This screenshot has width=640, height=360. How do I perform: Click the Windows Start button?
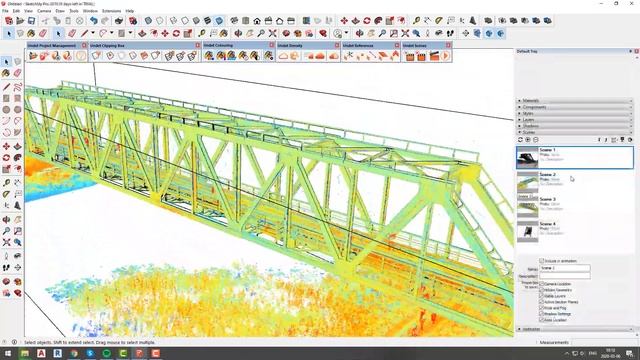coord(7,353)
